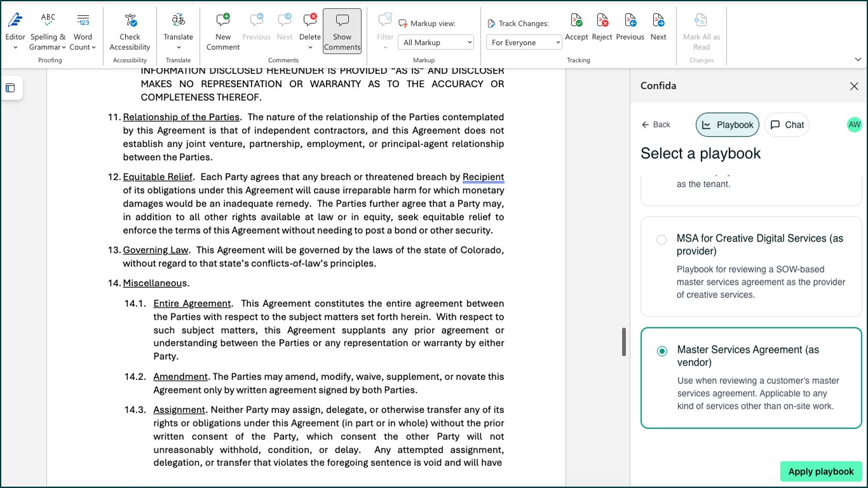868x488 pixels.
Task: Close the Confida panel
Action: tap(854, 86)
